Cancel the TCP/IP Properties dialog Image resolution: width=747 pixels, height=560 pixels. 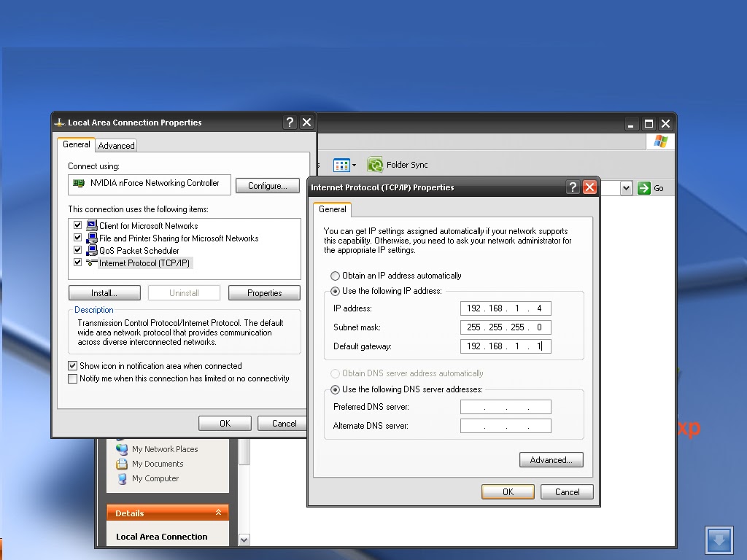(x=567, y=492)
